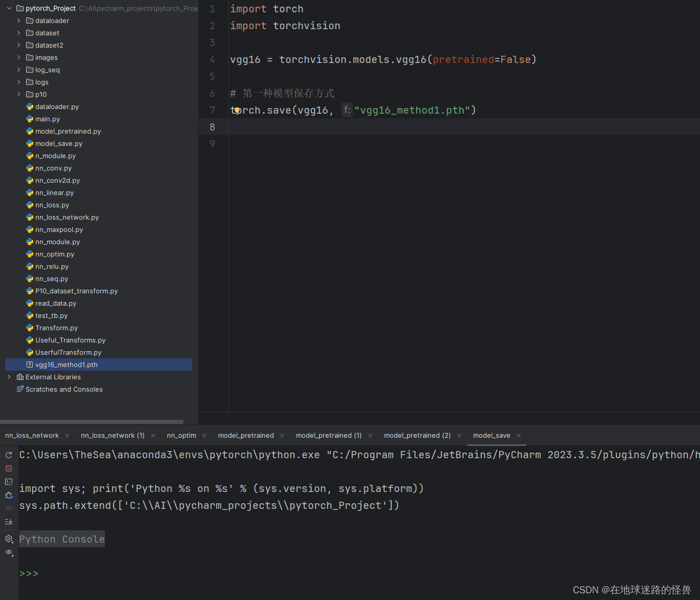Select model_save.py file
The image size is (700, 600).
coord(58,143)
